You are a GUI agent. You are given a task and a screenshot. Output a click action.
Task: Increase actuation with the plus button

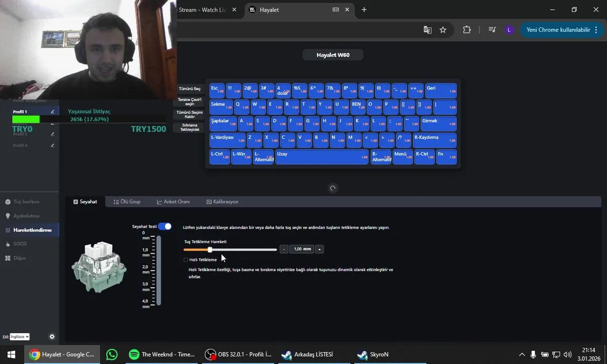(x=319, y=249)
